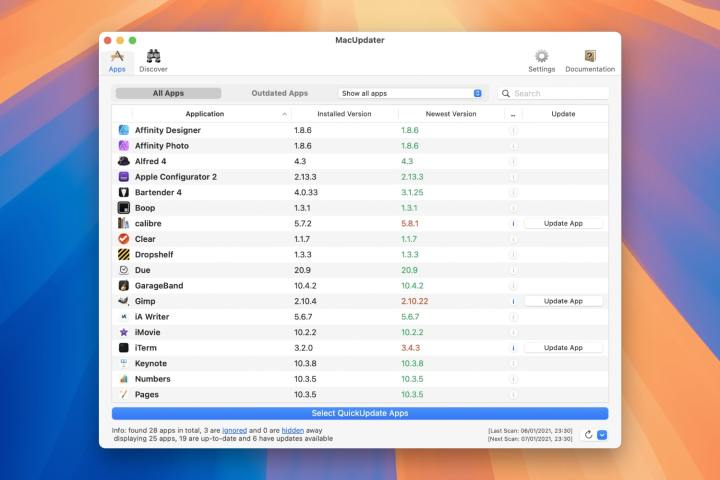Open the Documentation book icon
Screen dimensions: 720x480
[x=590, y=60]
